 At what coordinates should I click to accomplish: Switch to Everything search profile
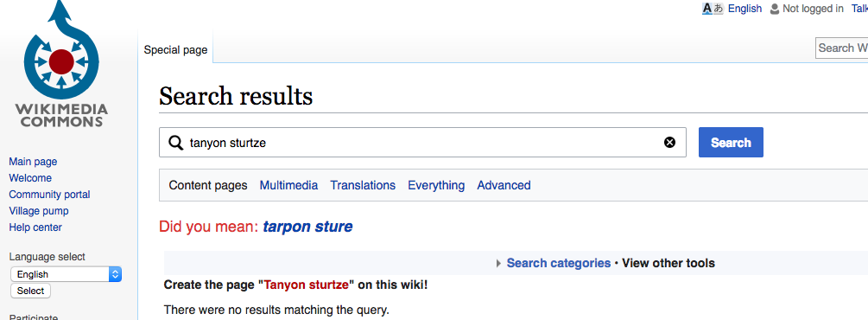[x=436, y=185]
